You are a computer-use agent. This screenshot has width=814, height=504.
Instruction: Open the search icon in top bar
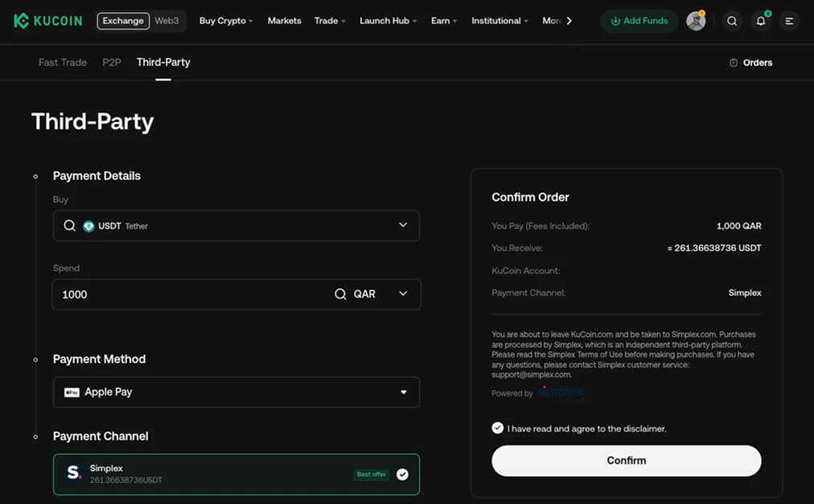[732, 21]
